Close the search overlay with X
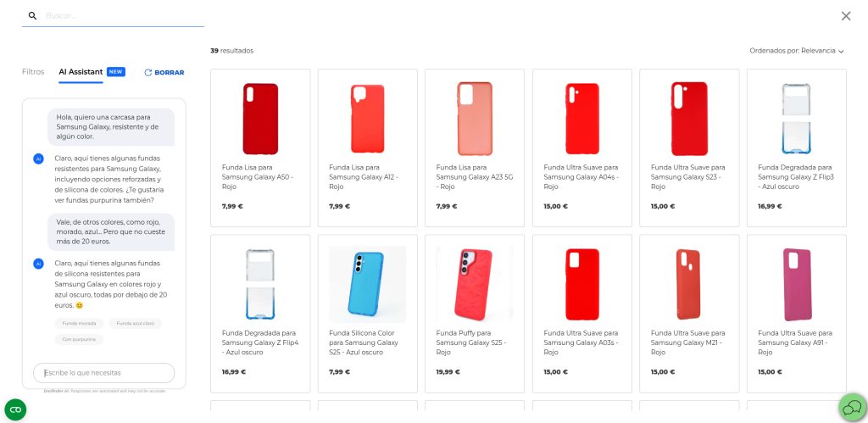Viewport: 868px width, 423px height. [845, 15]
